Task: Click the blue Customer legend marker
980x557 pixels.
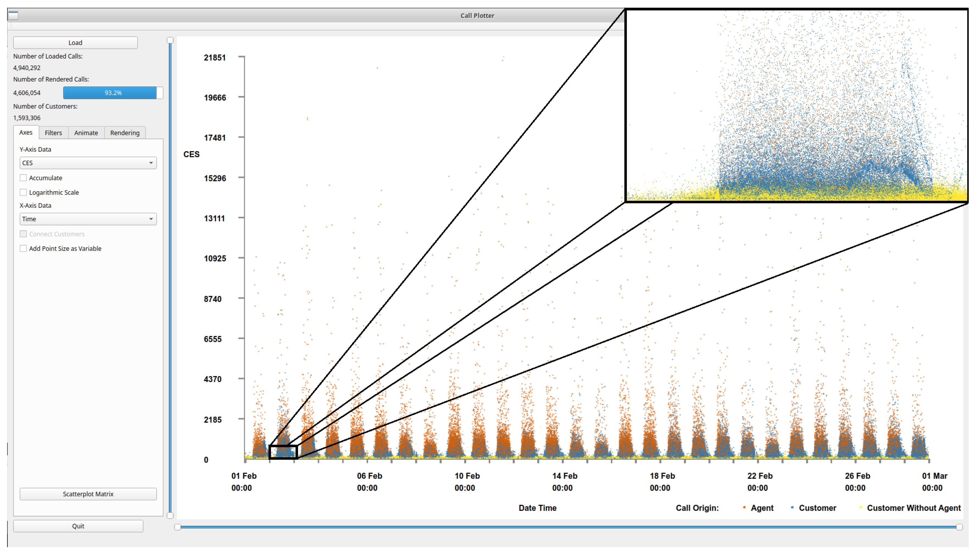Action: point(792,507)
